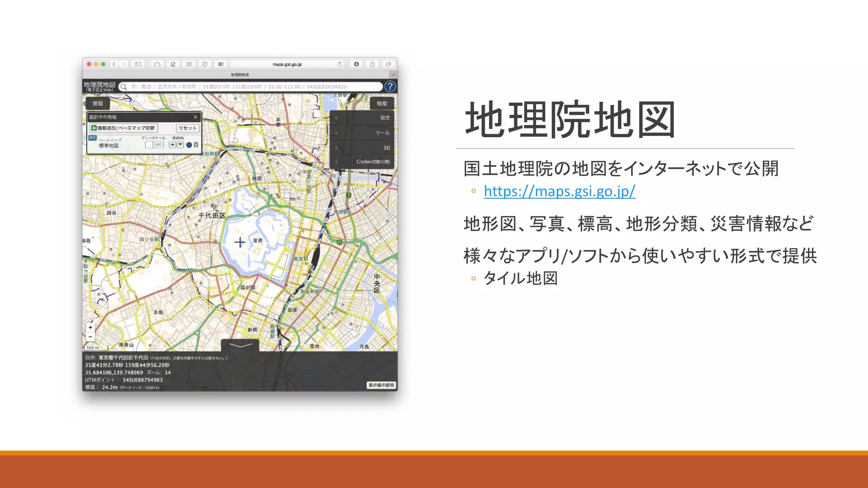Expand the 3D menu row
The height and width of the screenshot is (488, 868).
(x=362, y=148)
